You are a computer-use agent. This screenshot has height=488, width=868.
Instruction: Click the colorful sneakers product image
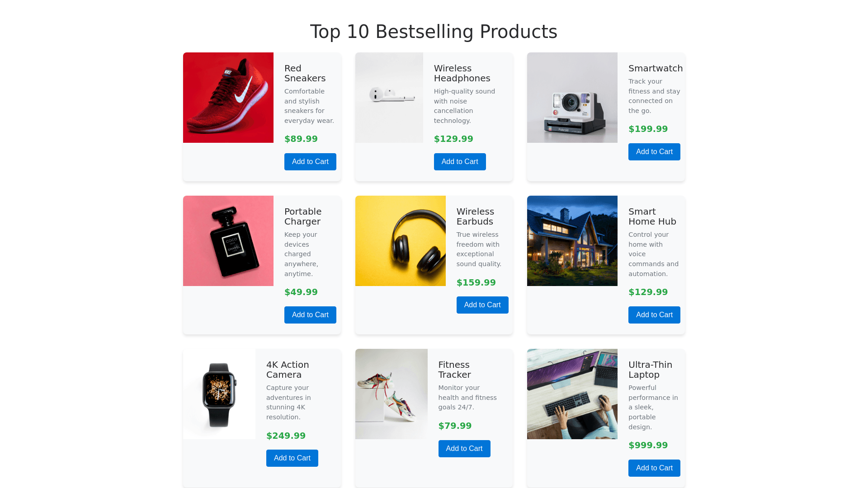pyautogui.click(x=392, y=394)
